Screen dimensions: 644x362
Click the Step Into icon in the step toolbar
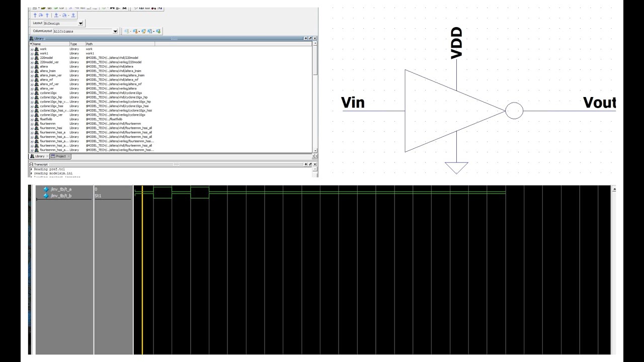click(35, 15)
